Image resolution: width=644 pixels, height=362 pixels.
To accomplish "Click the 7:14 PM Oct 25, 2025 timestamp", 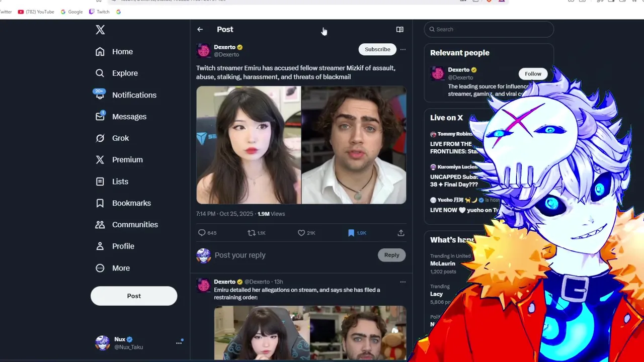I will coord(224,214).
